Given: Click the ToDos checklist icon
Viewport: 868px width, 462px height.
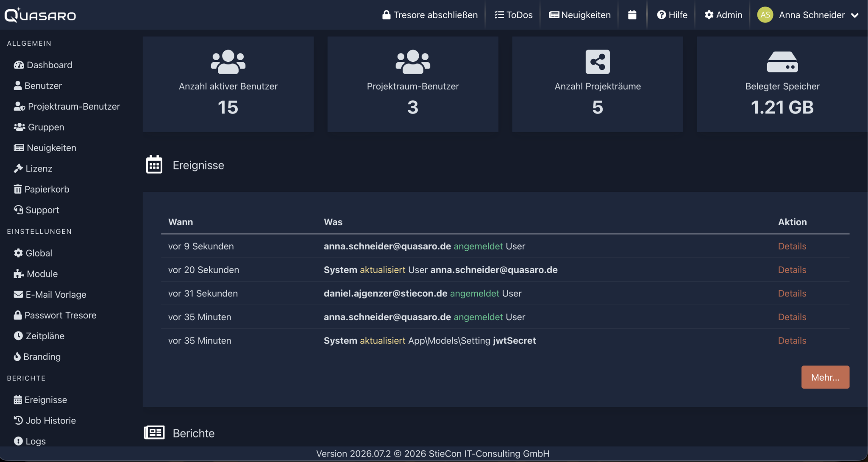Looking at the screenshot, I should (x=499, y=15).
